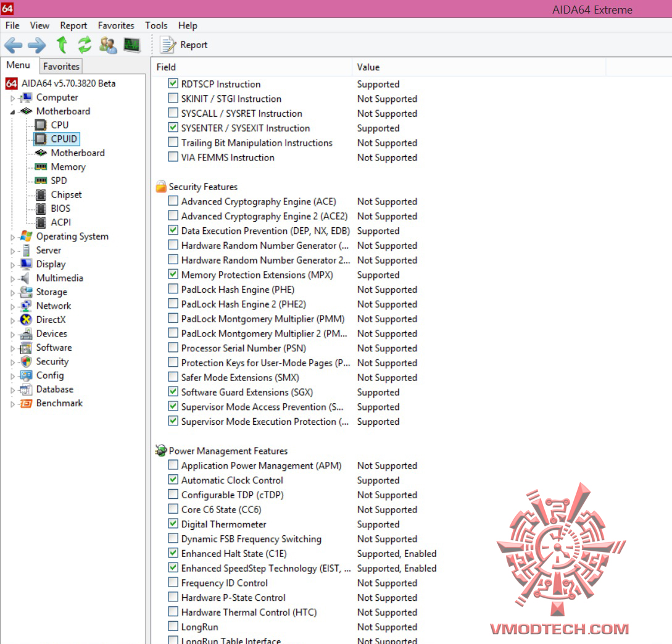Click the Server tower icon
Image resolution: width=672 pixels, height=644 pixels.
(26, 250)
